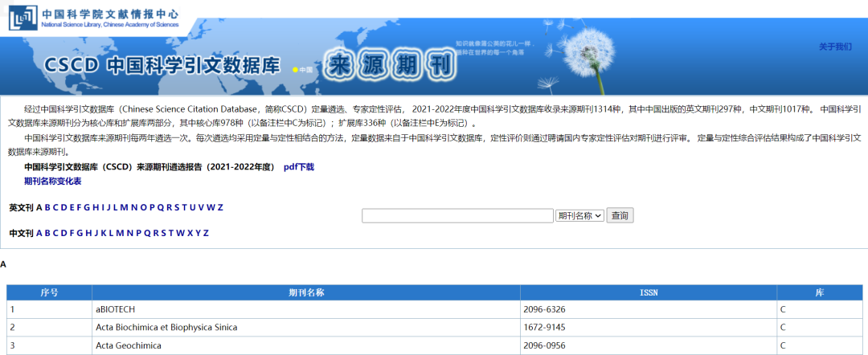
Task: Select letter D in 中文刊 row
Action: click(x=64, y=233)
